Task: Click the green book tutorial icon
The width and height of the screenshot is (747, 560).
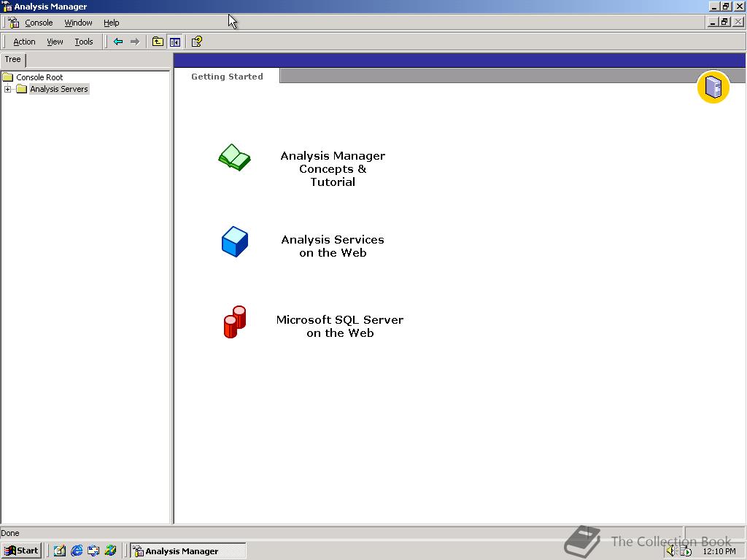Action: [x=234, y=157]
